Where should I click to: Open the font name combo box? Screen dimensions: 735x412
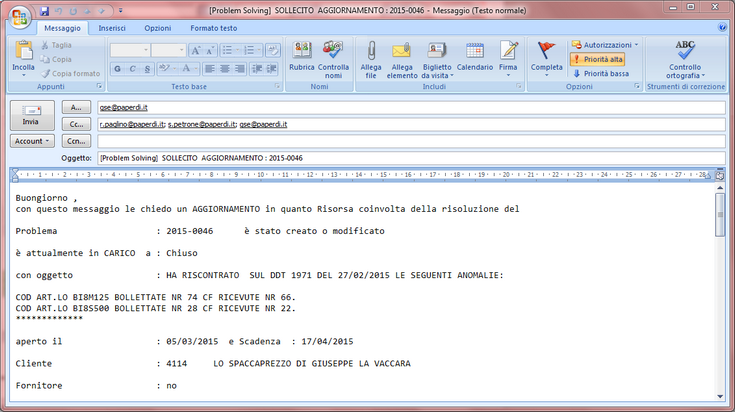tap(130, 50)
